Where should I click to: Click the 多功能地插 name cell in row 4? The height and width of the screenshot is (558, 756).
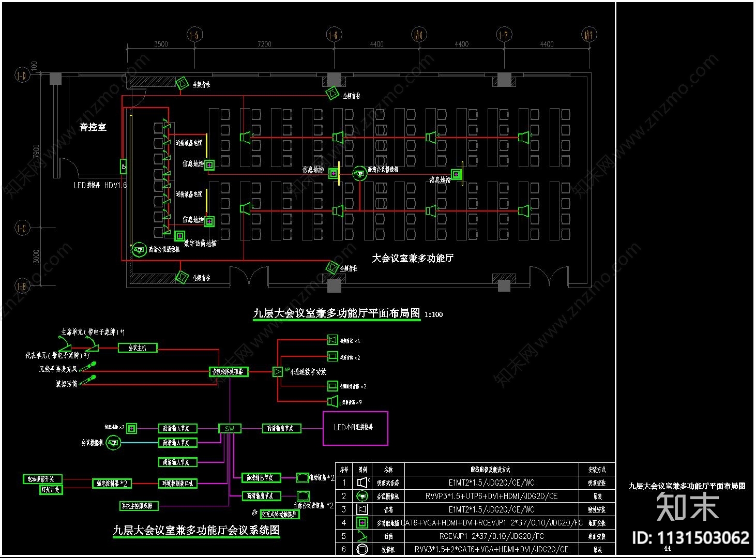tap(388, 523)
